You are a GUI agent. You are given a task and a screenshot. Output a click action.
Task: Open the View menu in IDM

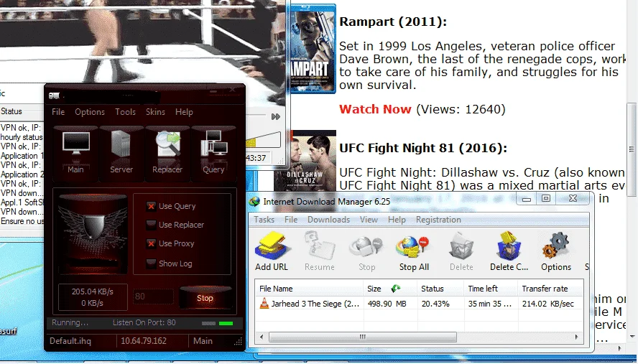pyautogui.click(x=369, y=220)
